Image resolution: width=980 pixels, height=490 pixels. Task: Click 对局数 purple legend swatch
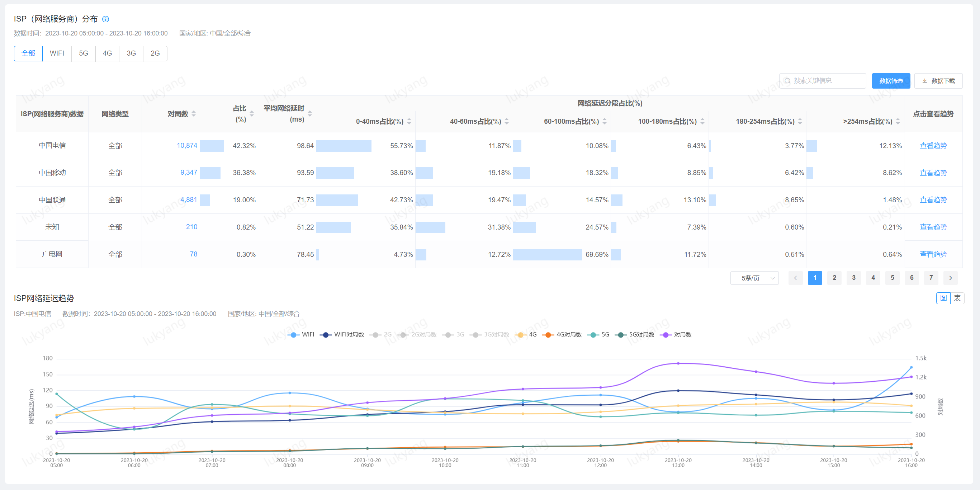click(x=666, y=334)
